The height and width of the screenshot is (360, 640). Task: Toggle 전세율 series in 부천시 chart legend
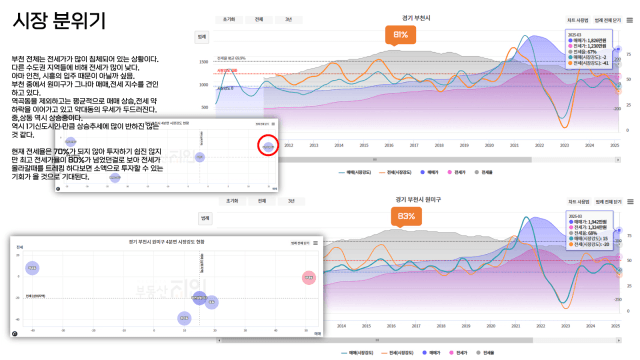pos(484,172)
